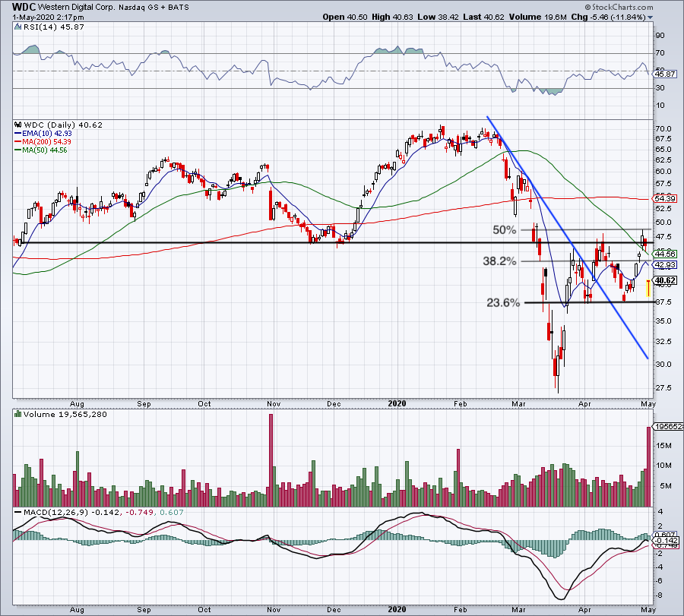Click the Last 40.62 value in header

[483, 17]
